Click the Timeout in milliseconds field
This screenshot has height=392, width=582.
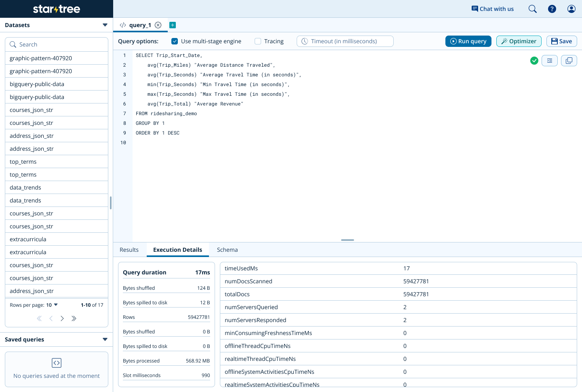345,41
